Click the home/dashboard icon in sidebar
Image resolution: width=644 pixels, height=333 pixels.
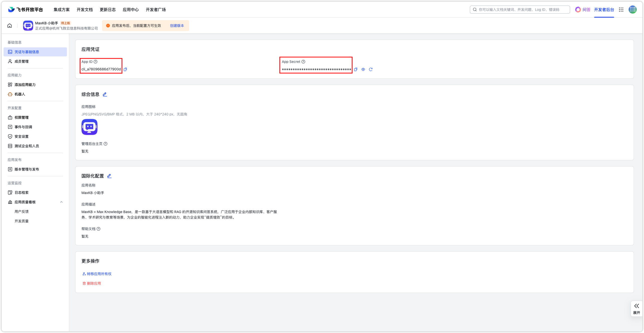tap(9, 26)
